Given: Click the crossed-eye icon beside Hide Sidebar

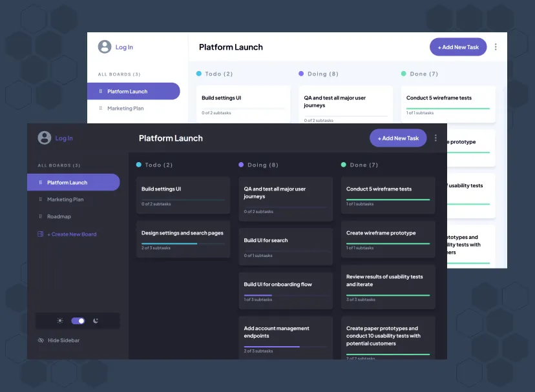Looking at the screenshot, I should tap(41, 340).
